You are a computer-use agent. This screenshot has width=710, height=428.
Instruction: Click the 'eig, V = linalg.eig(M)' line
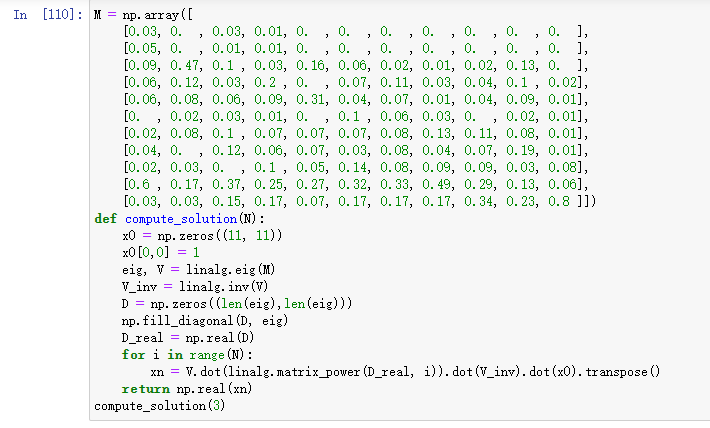198,269
